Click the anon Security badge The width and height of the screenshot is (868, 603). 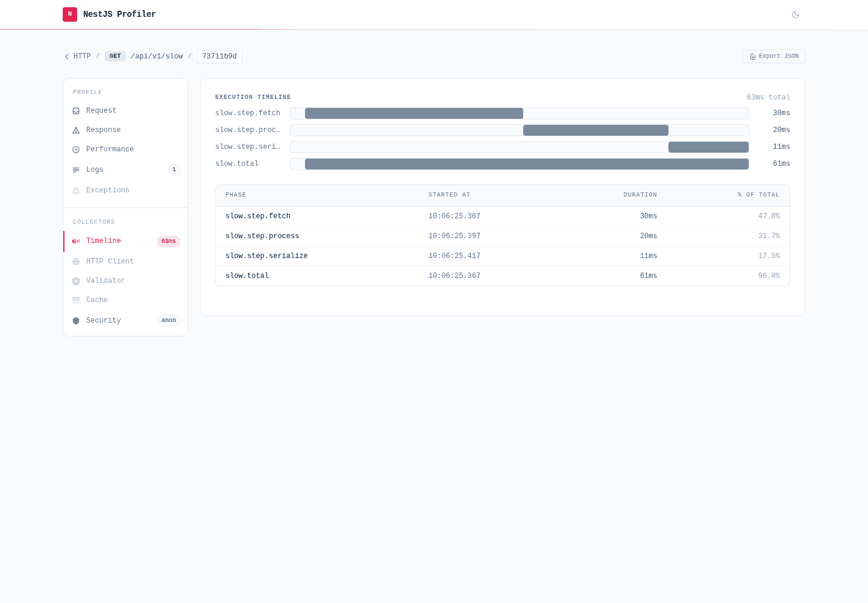point(169,321)
